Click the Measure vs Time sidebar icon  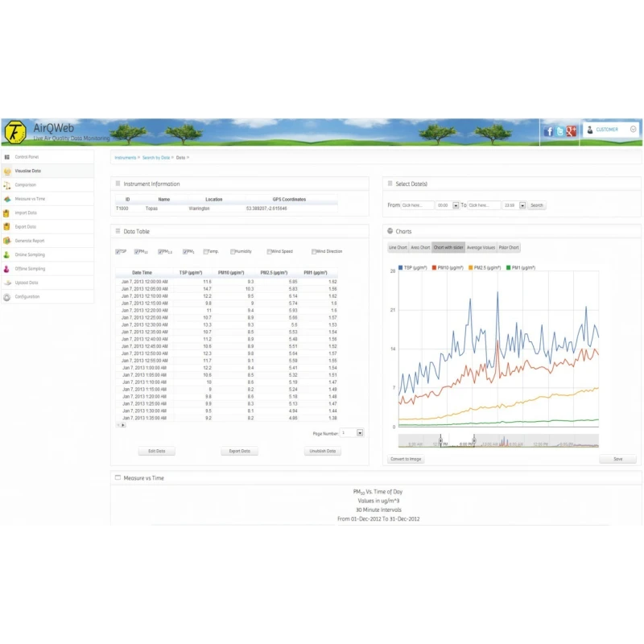[x=8, y=199]
